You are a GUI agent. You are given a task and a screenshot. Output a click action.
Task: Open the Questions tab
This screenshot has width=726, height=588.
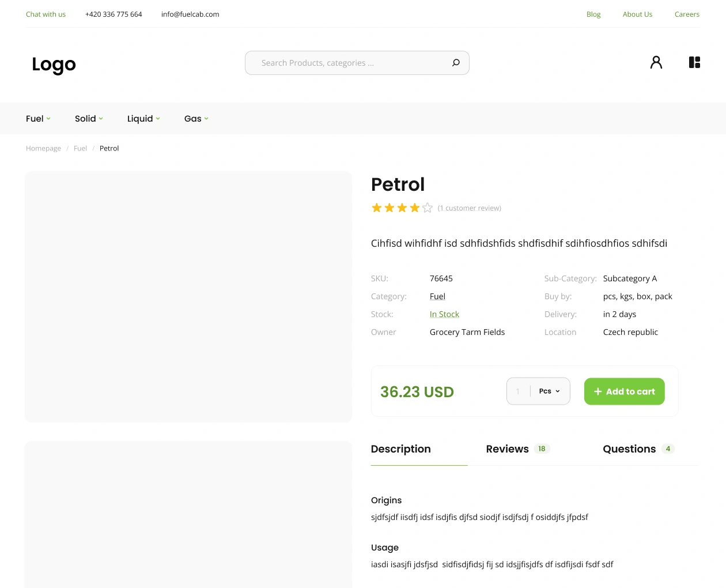[629, 449]
